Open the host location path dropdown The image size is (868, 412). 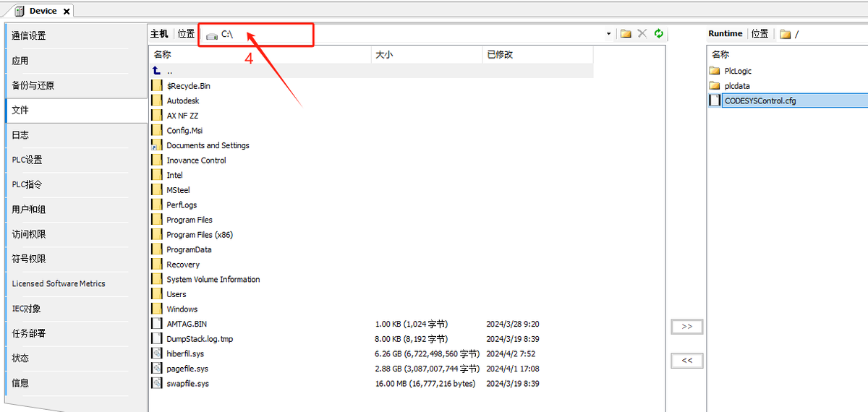pos(609,34)
